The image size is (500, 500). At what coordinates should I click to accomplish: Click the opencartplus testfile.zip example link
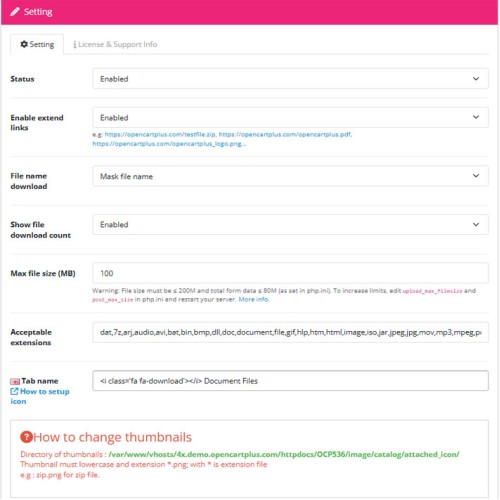[161, 134]
